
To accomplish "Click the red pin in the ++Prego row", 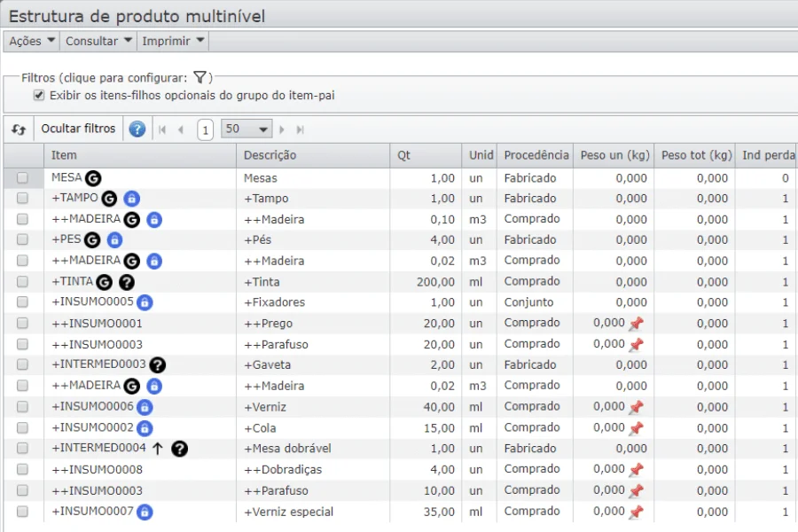I will (636, 324).
